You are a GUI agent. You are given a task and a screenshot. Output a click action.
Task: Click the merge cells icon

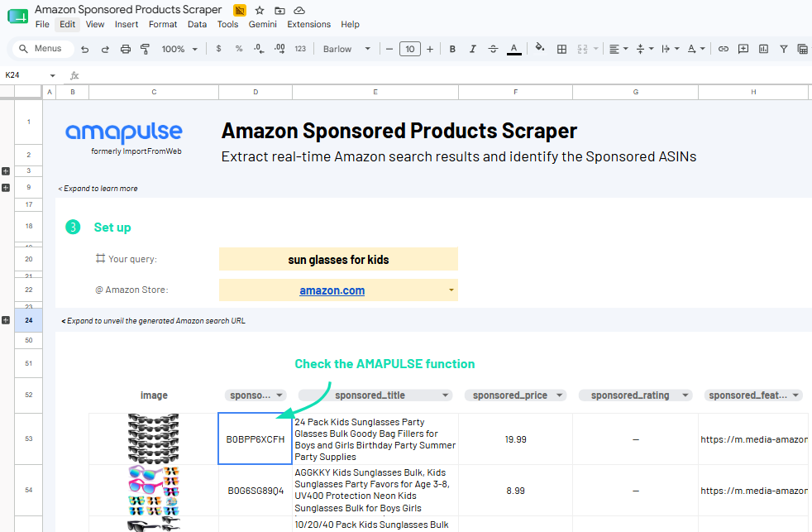(x=583, y=49)
